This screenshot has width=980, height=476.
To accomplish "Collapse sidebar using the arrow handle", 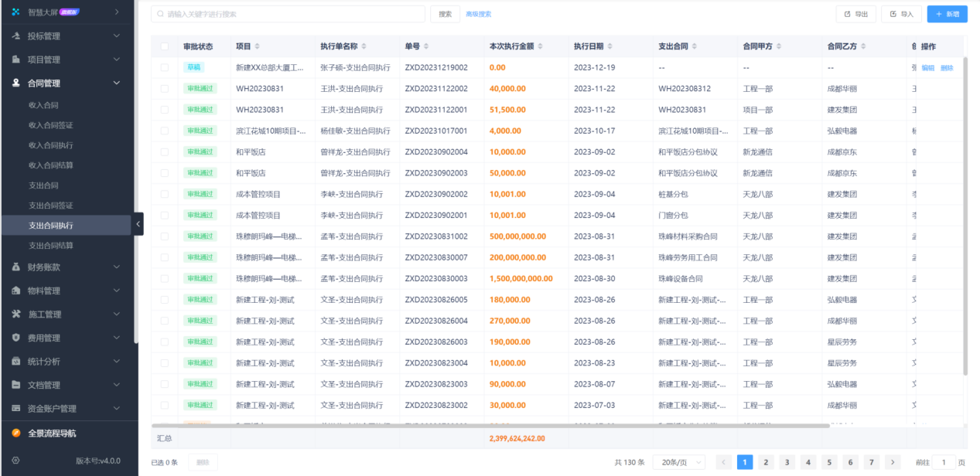I will click(x=138, y=224).
